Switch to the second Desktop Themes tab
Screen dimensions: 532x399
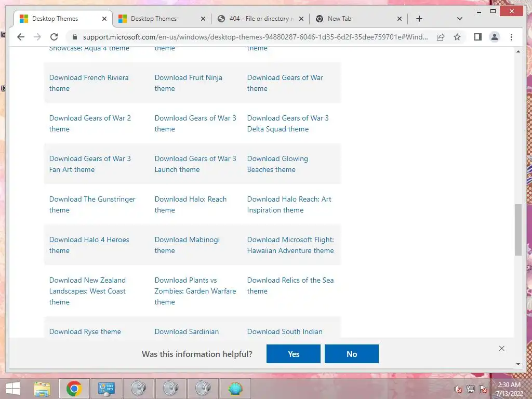[162, 19]
